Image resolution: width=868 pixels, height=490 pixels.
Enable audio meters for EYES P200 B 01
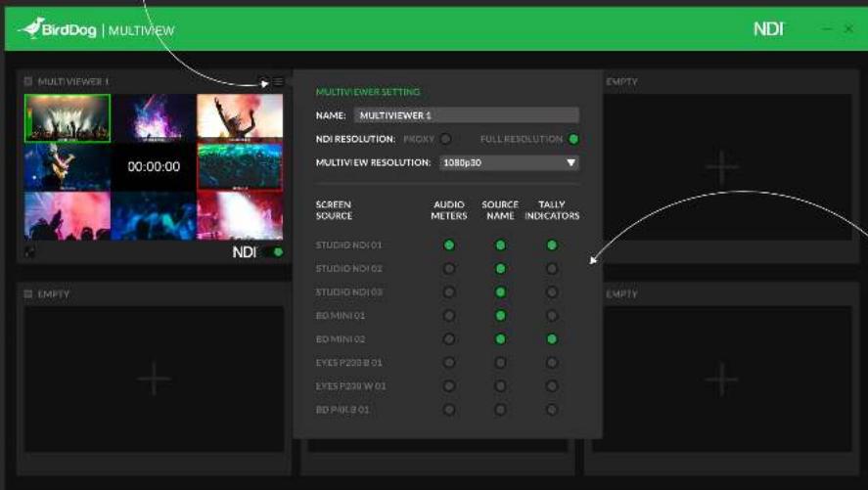449,363
